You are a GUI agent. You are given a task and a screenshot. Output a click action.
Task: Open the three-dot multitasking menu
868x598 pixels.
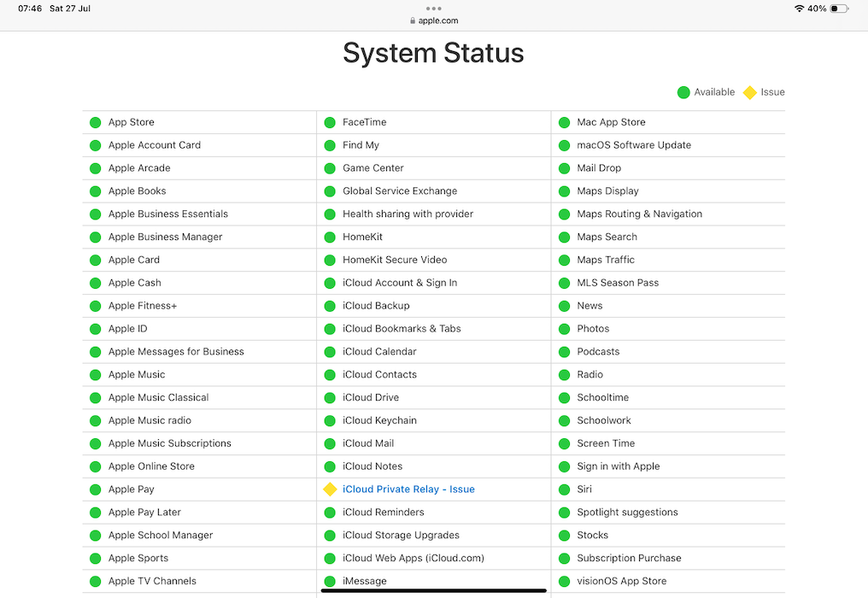pyautogui.click(x=434, y=9)
